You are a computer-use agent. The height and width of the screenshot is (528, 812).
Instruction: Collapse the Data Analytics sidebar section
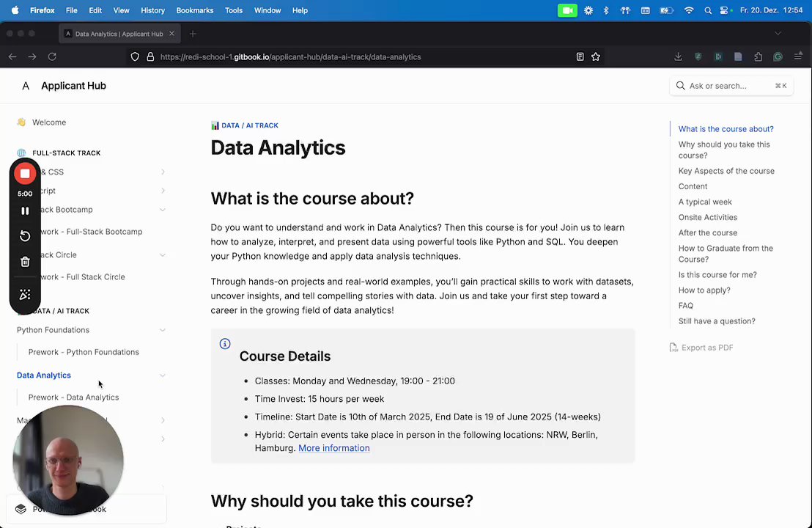point(163,375)
